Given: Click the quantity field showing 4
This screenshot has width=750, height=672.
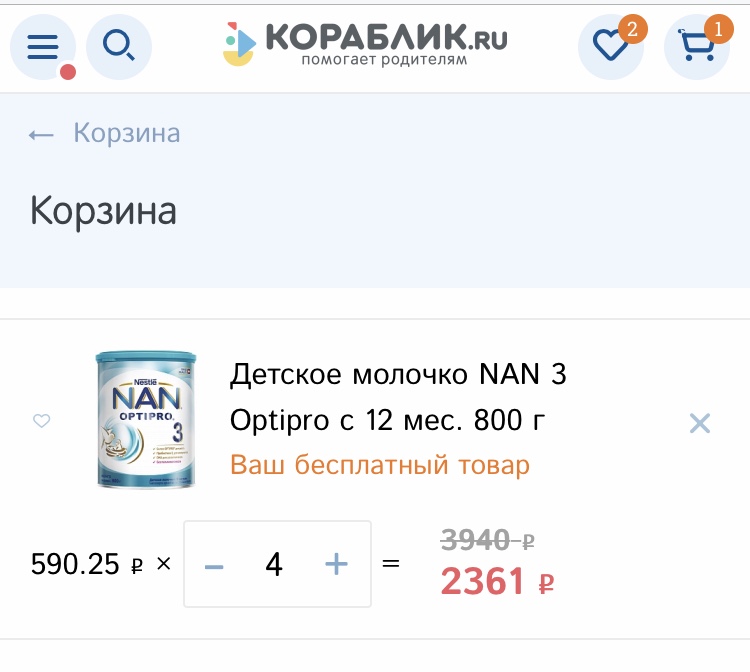Looking at the screenshot, I should pos(275,565).
